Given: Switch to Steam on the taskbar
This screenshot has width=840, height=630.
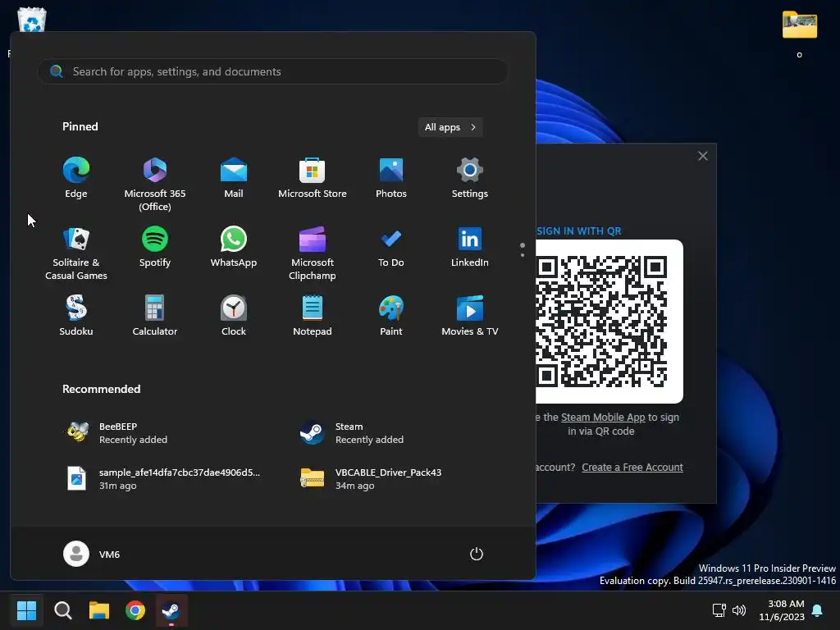Looking at the screenshot, I should click(171, 610).
